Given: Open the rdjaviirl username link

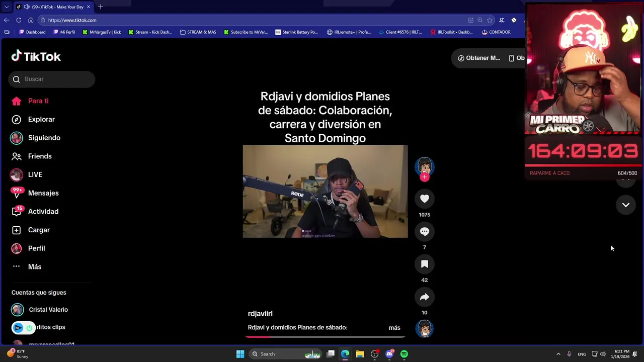Looking at the screenshot, I should tap(260, 313).
